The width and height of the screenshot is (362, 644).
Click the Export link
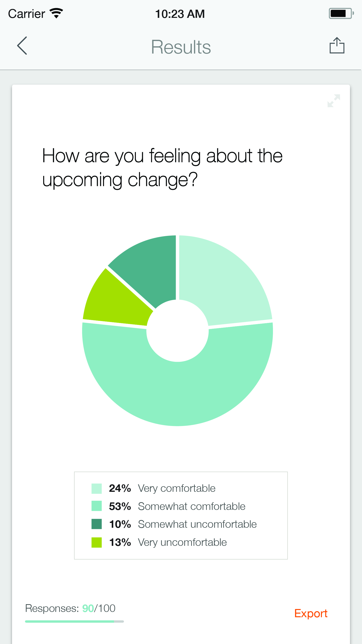coord(311,614)
